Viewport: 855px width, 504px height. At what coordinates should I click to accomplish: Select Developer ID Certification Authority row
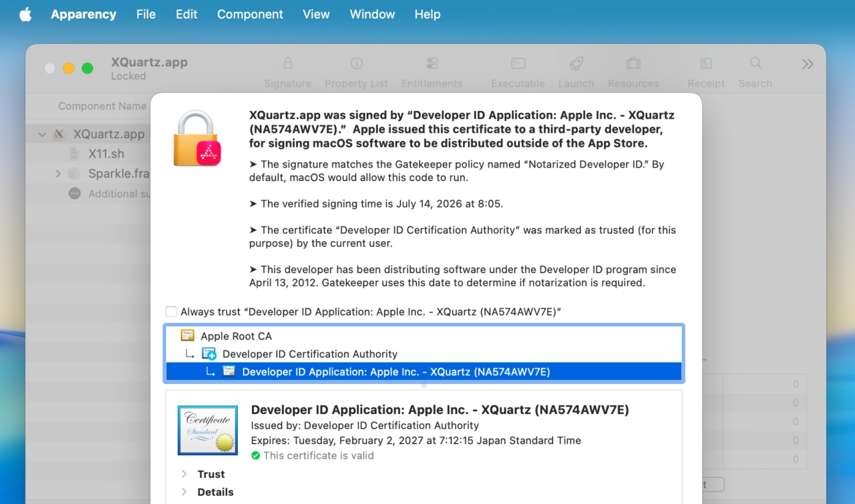[423, 354]
